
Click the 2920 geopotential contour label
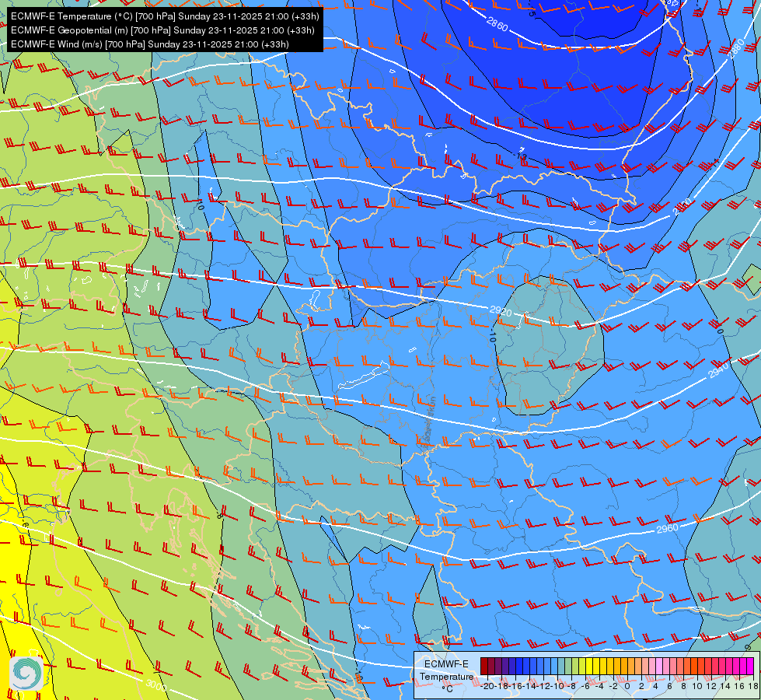click(x=501, y=311)
